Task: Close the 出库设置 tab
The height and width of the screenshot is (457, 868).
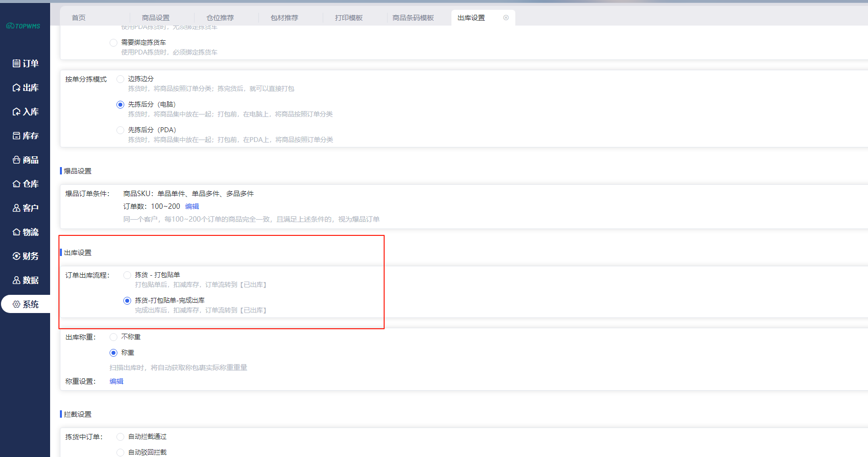Action: (x=506, y=18)
